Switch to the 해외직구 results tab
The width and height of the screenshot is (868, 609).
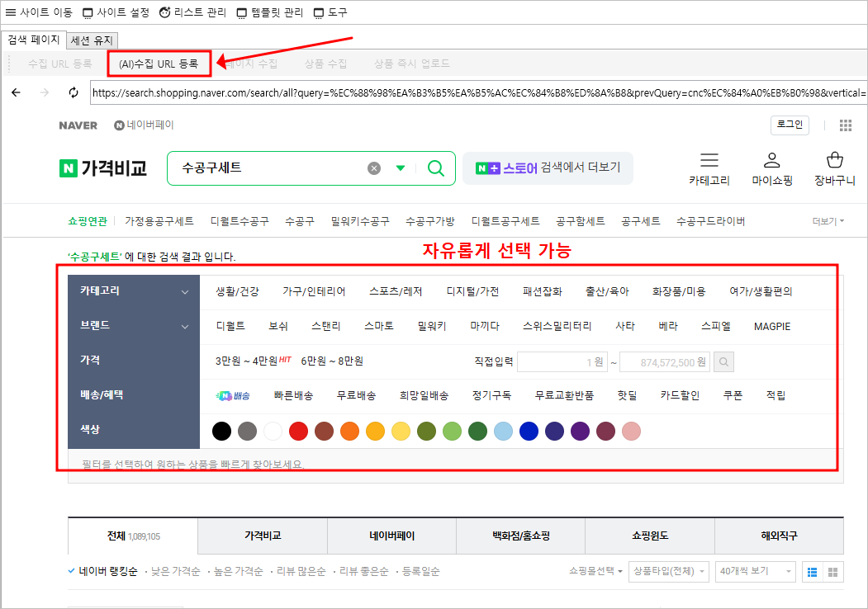pos(779,536)
